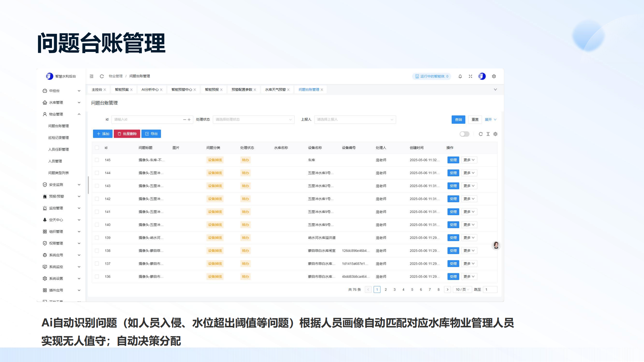The width and height of the screenshot is (644, 362).
Task: Click the notification bell icon
Action: coord(460,76)
